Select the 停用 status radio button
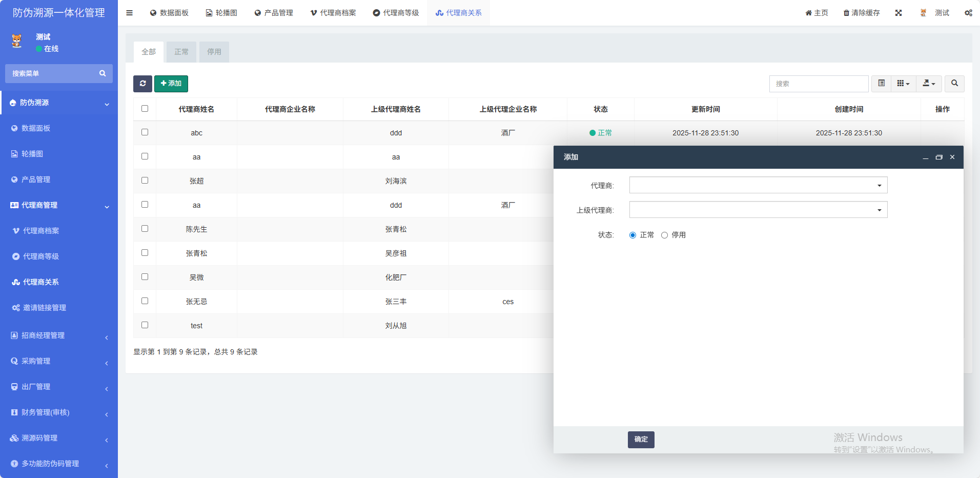980x478 pixels. tap(664, 235)
